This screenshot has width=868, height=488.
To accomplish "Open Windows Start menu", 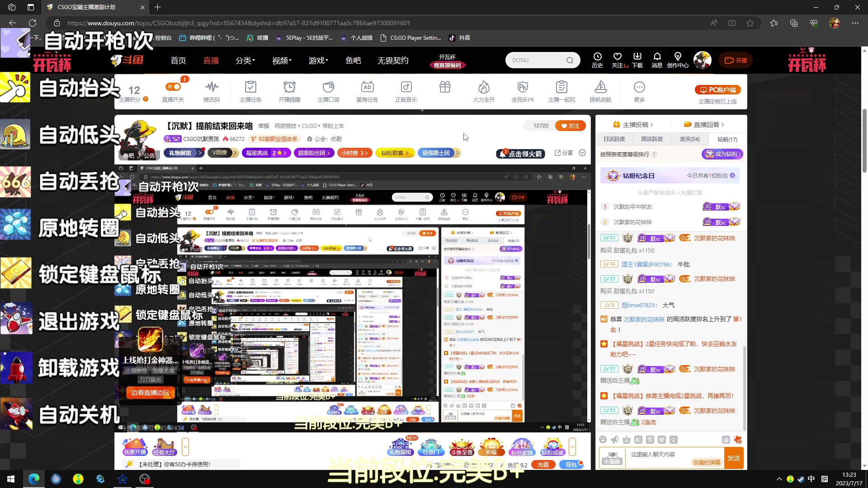I will pyautogui.click(x=11, y=479).
